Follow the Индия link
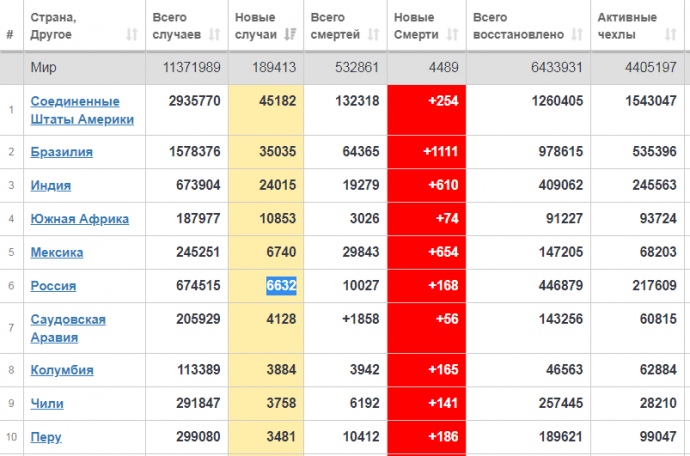The width and height of the screenshot is (690, 456). 51,186
